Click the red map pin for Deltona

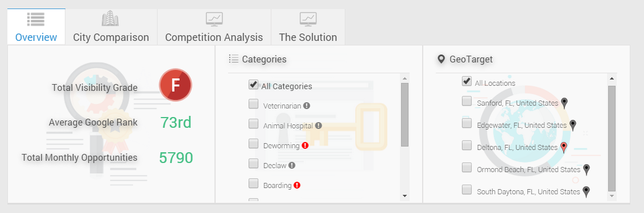pyautogui.click(x=564, y=147)
